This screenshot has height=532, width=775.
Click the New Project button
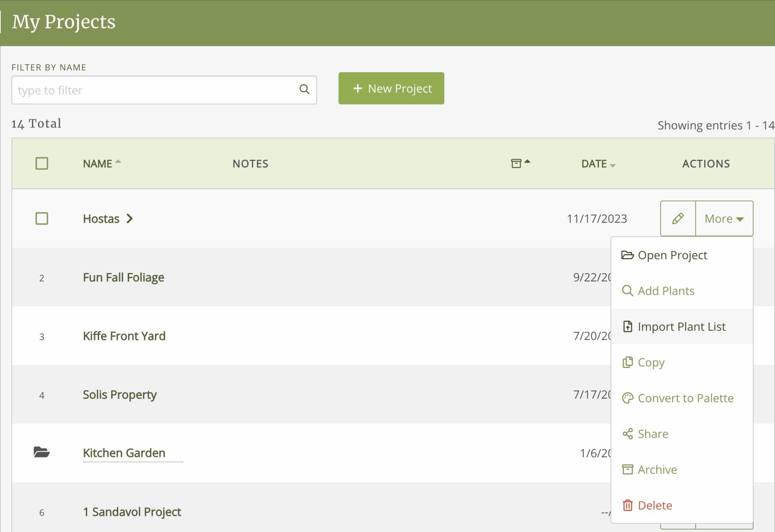pyautogui.click(x=391, y=88)
